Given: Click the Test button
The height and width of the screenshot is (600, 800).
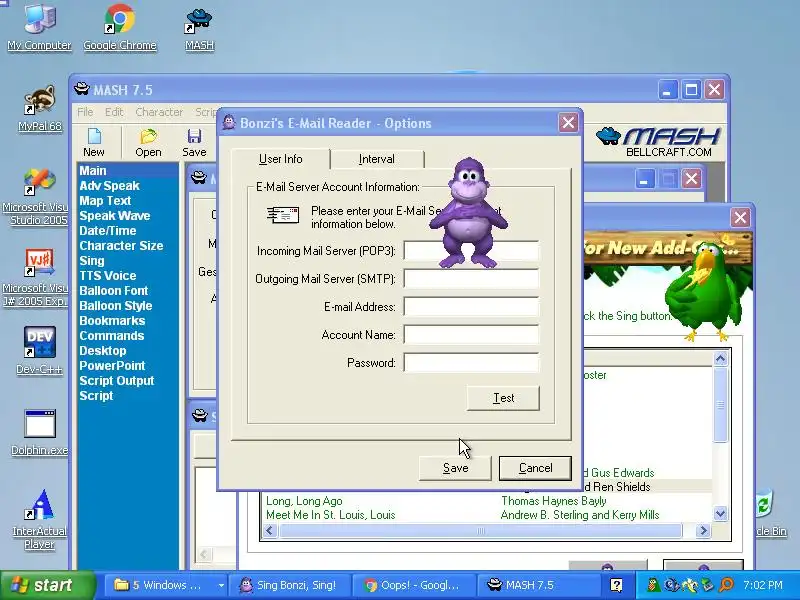Looking at the screenshot, I should [503, 398].
